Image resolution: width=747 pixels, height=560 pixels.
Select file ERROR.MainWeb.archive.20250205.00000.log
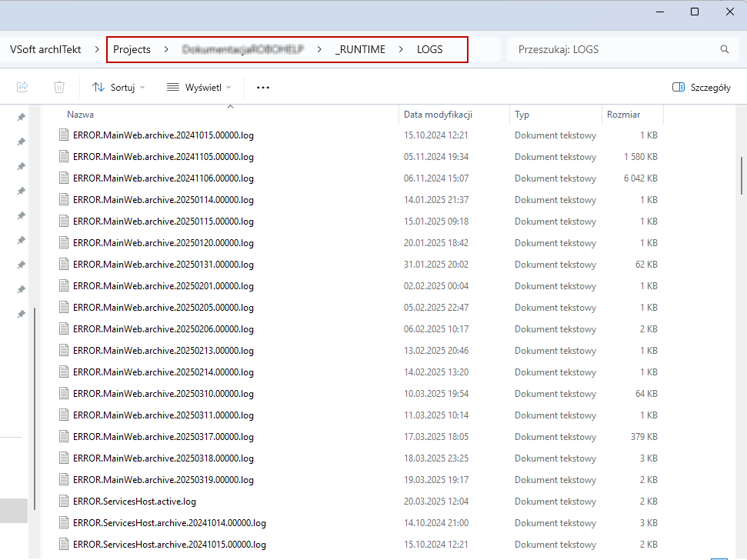click(163, 308)
